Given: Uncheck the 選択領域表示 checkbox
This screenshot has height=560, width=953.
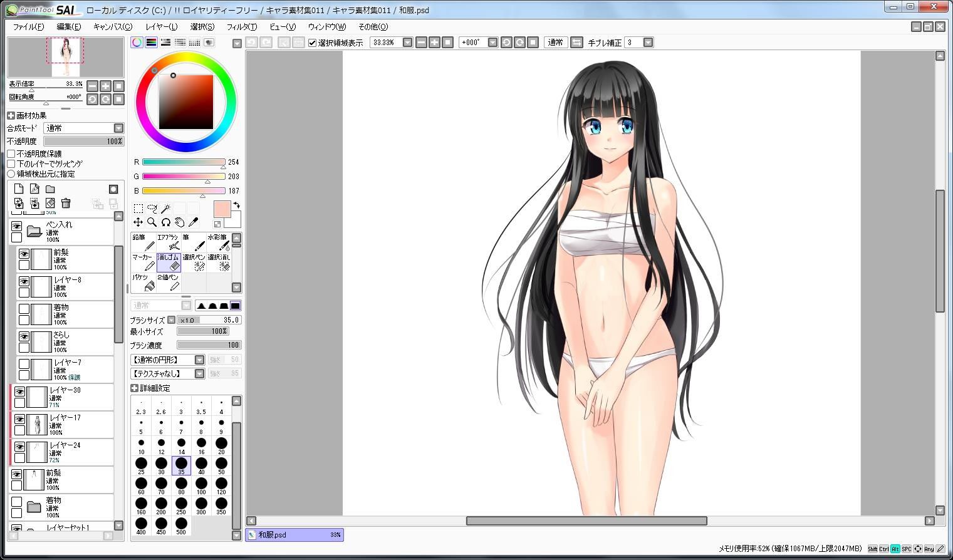Looking at the screenshot, I should [x=313, y=43].
